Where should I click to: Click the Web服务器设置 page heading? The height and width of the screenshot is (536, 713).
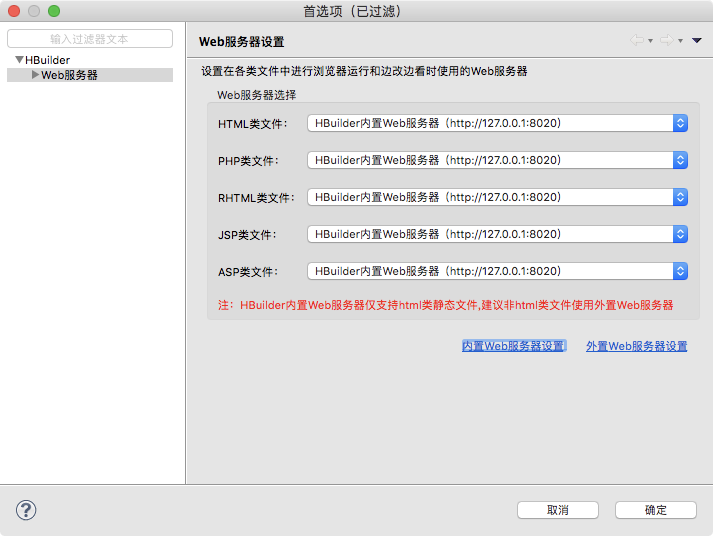[x=241, y=42]
